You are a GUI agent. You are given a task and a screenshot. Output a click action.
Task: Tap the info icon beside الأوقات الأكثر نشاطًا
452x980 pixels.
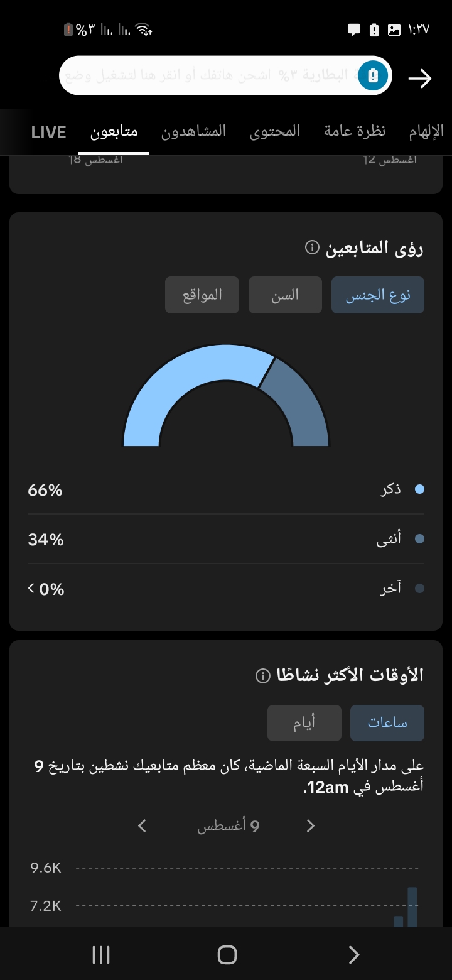[263, 676]
